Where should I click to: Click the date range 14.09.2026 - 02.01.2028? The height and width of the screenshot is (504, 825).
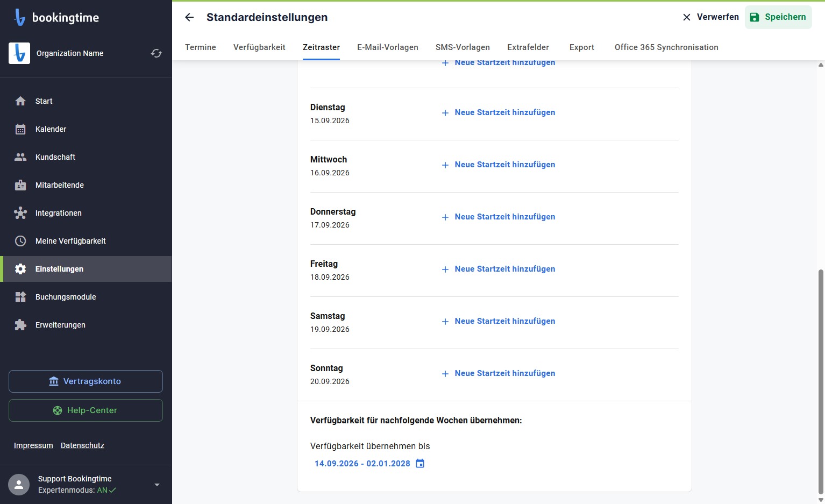coord(362,464)
